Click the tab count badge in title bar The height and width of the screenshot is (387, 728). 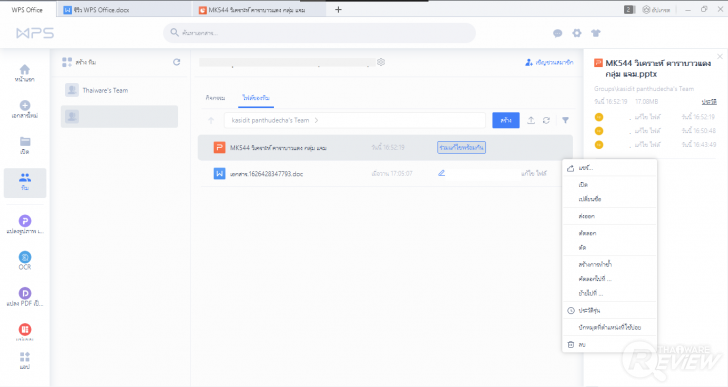629,10
